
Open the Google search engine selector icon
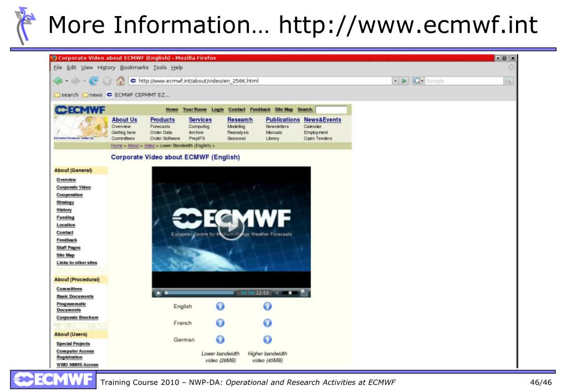coord(418,81)
